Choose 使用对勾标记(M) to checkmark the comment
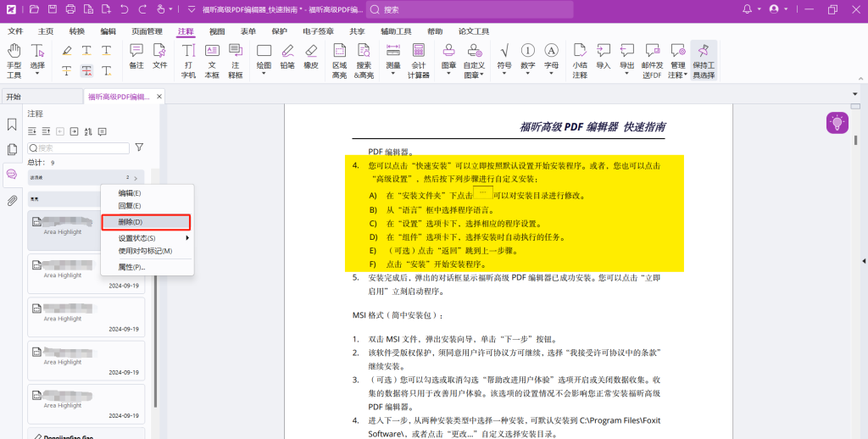Image resolution: width=868 pixels, height=439 pixels. [x=145, y=251]
